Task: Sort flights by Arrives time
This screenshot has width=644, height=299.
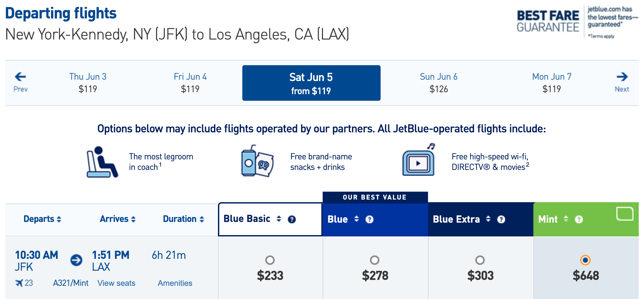Action: [118, 219]
